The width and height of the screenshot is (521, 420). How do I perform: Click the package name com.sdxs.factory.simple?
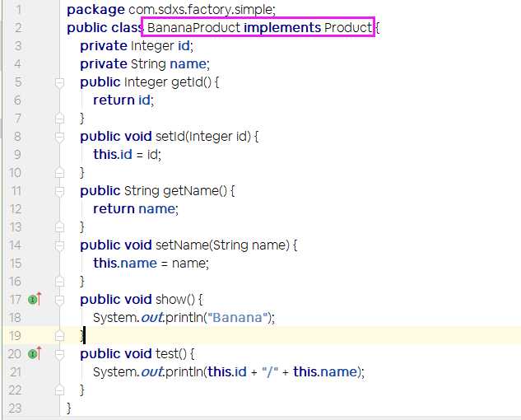pyautogui.click(x=201, y=10)
